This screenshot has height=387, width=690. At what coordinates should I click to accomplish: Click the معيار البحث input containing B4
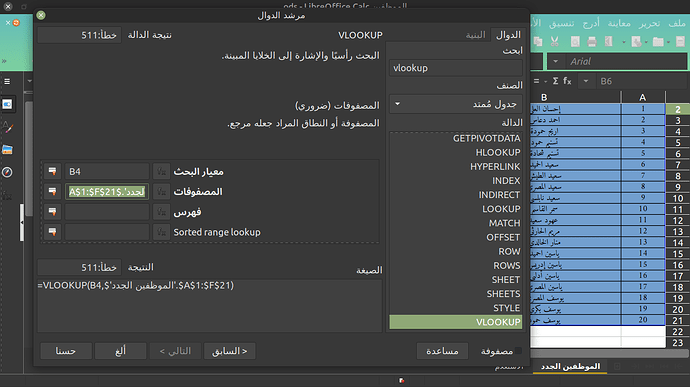tap(107, 171)
